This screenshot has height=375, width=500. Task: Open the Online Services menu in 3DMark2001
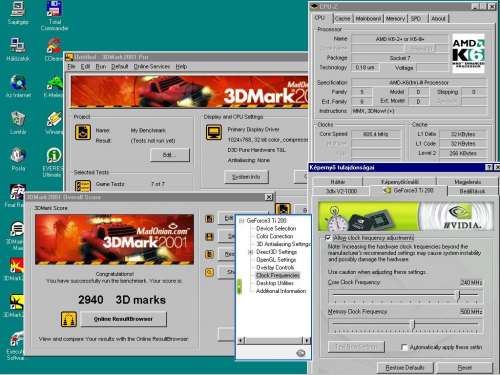coord(152,67)
